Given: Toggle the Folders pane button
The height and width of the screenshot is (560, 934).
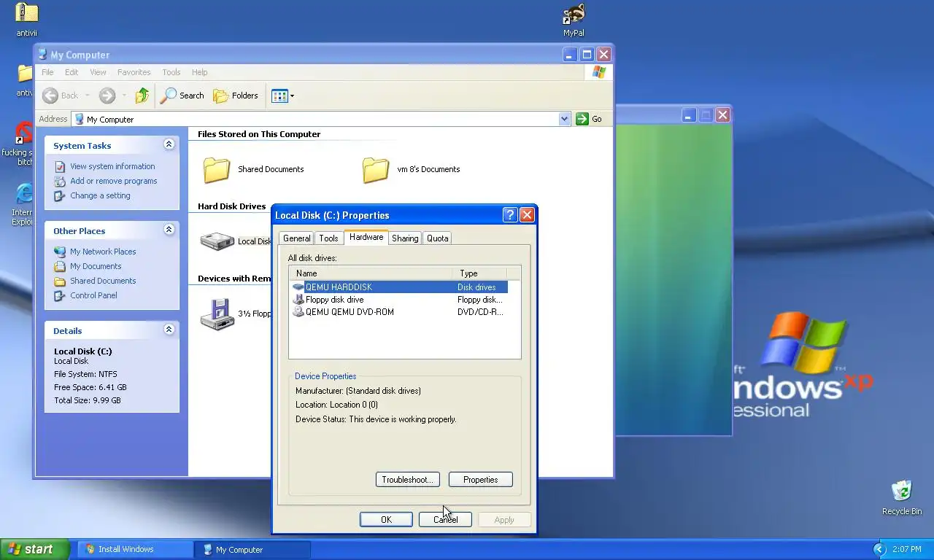Looking at the screenshot, I should point(236,96).
